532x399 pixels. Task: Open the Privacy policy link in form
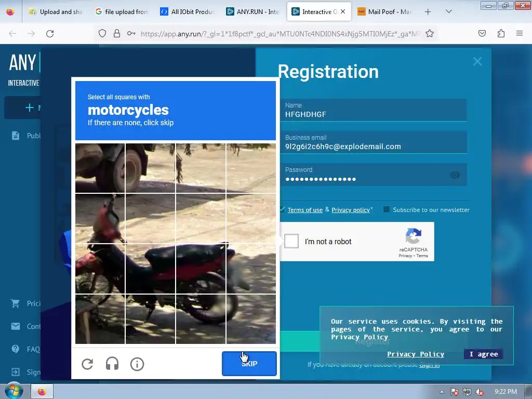point(351,210)
